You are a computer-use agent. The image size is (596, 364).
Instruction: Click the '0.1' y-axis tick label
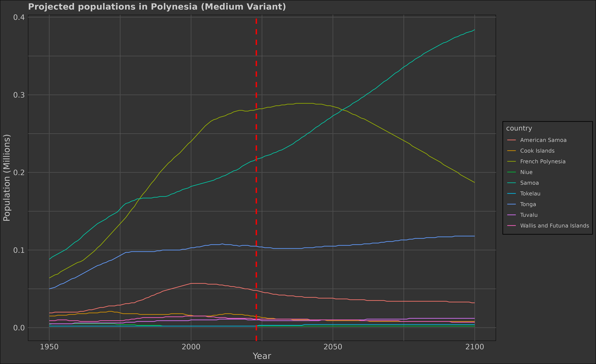click(19, 250)
